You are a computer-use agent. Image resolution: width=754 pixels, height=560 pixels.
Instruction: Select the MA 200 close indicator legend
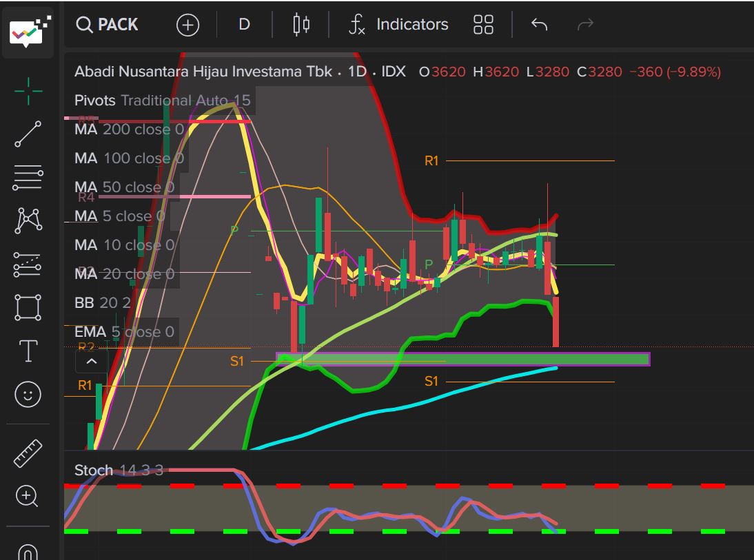coord(129,129)
